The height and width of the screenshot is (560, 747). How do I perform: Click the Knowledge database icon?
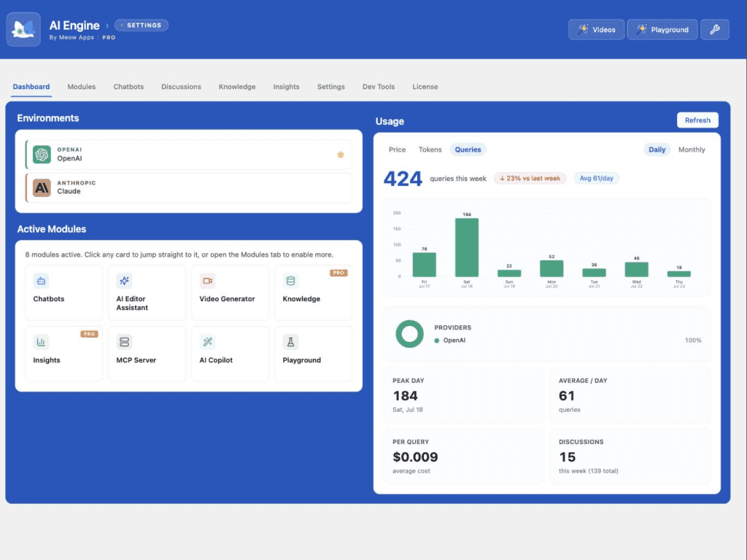click(290, 281)
